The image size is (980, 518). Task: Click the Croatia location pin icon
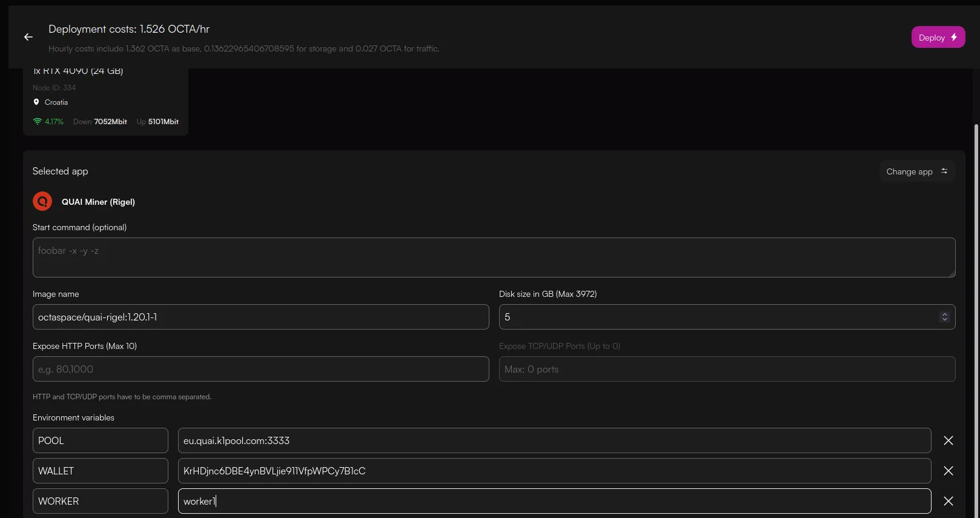click(36, 102)
